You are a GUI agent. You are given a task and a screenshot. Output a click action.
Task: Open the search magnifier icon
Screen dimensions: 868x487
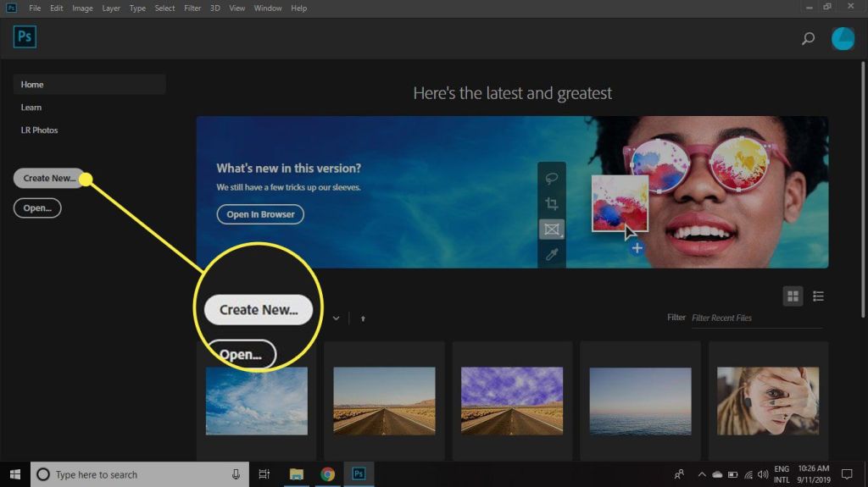[808, 38]
